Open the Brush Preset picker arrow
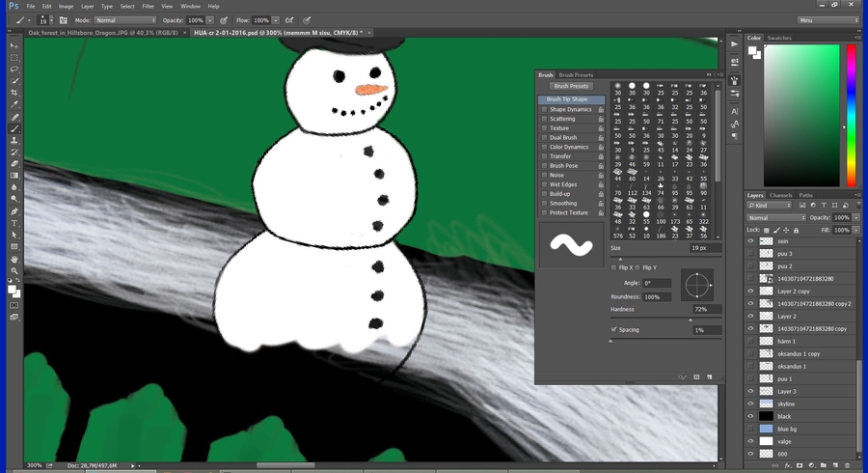Screen dimensions: 868x473 [x=51, y=20]
